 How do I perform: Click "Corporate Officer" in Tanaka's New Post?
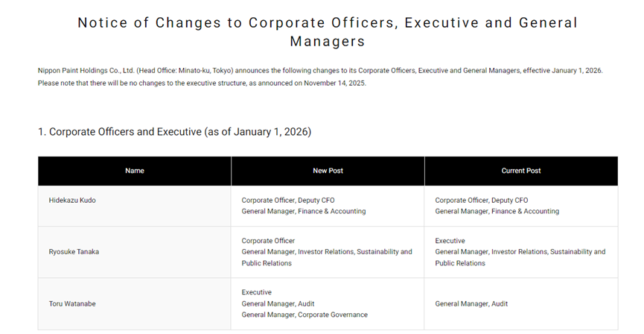click(x=269, y=241)
